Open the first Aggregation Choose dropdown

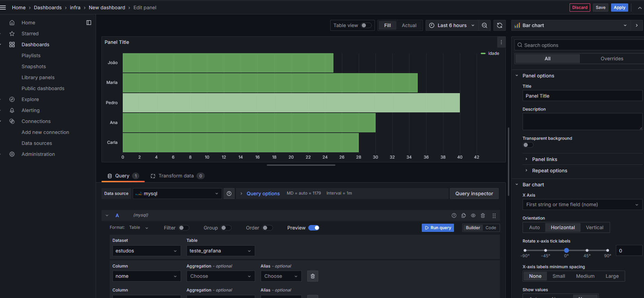(220, 276)
